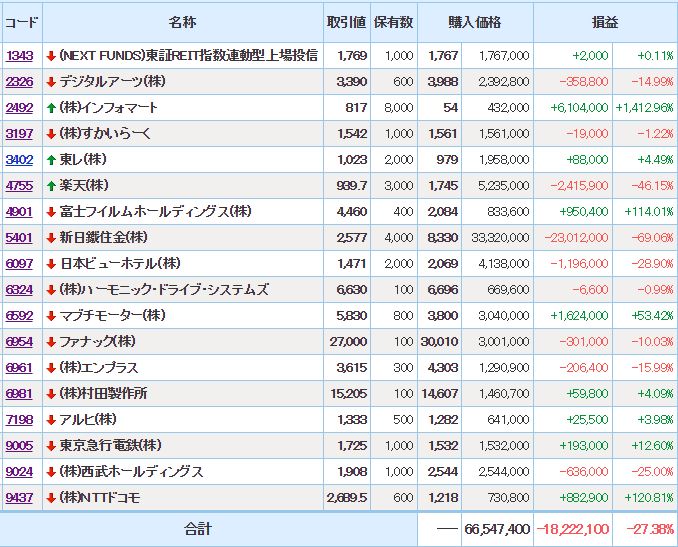Open stock code link 2492

coord(19,108)
